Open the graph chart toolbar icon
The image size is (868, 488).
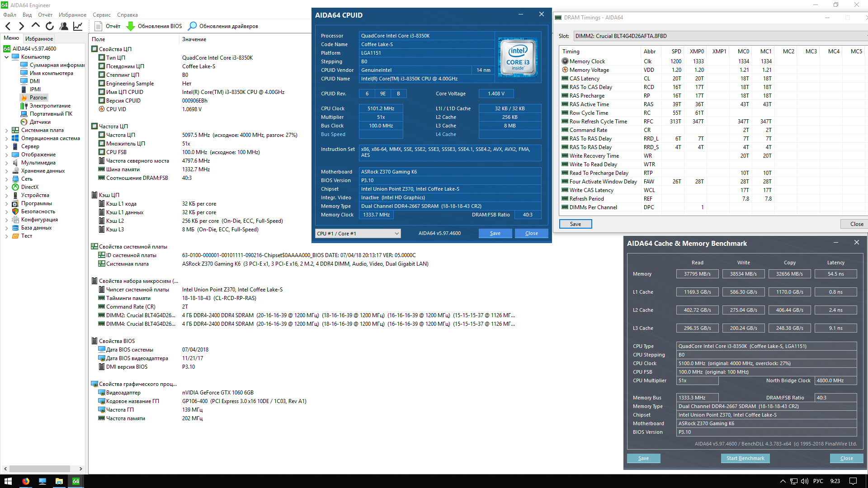pyautogui.click(x=78, y=26)
